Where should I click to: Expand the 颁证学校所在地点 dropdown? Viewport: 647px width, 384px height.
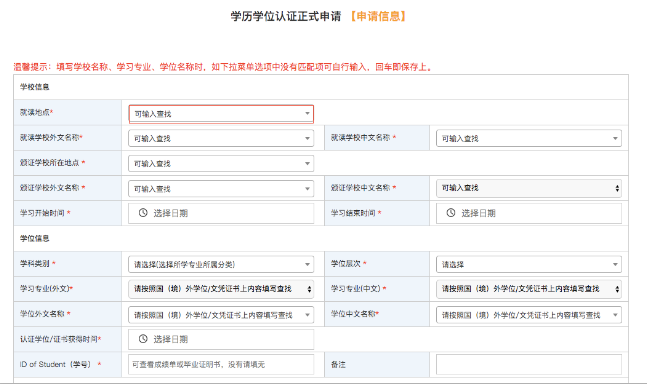(221, 163)
